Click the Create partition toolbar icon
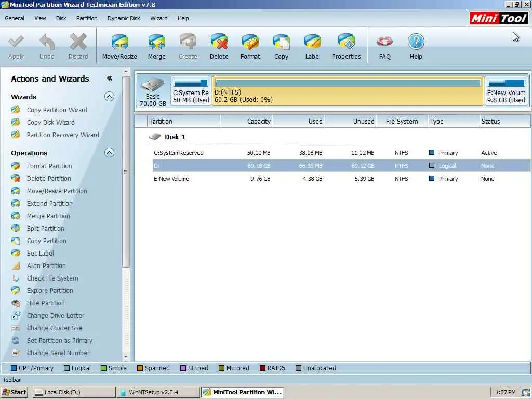The width and height of the screenshot is (532, 399). pos(188,43)
